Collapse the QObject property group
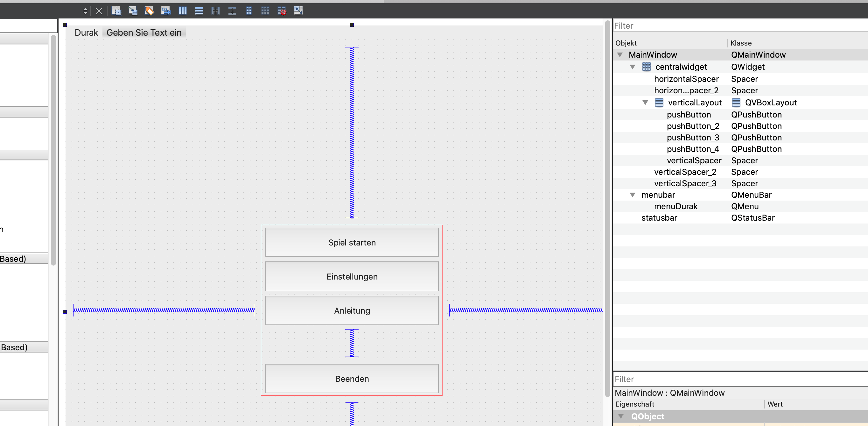Screen dimensions: 868x426 [x=621, y=416]
